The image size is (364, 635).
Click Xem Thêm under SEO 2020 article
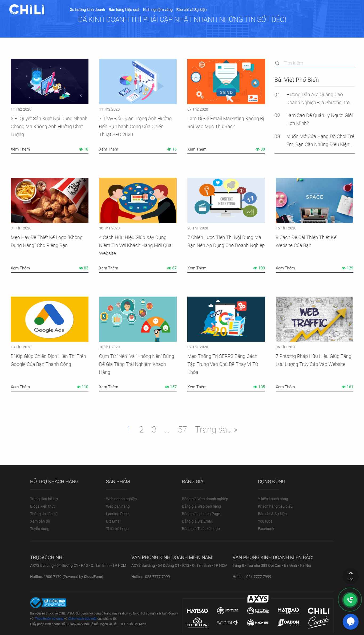tap(108, 149)
